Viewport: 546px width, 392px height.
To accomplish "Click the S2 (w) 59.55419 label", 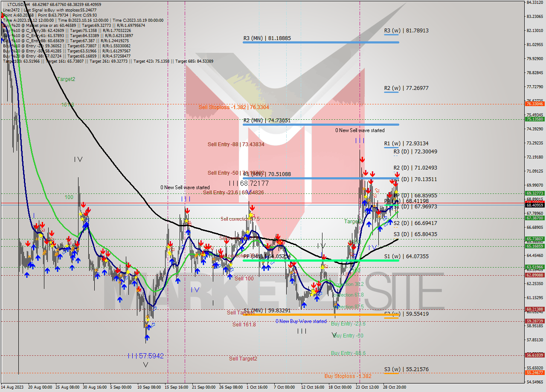I will point(406,314).
